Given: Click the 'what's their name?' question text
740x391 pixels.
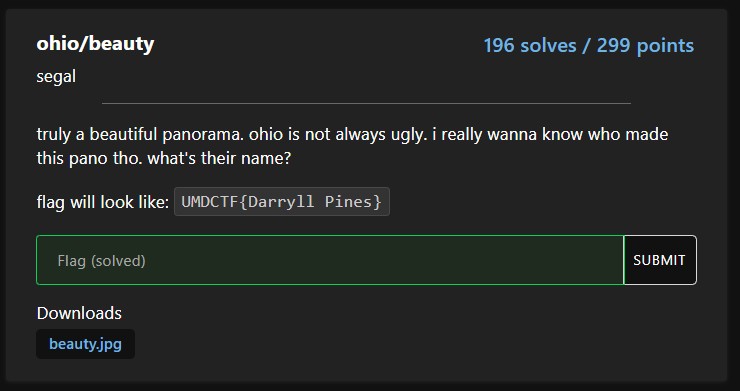Looking at the screenshot, I should [x=219, y=158].
